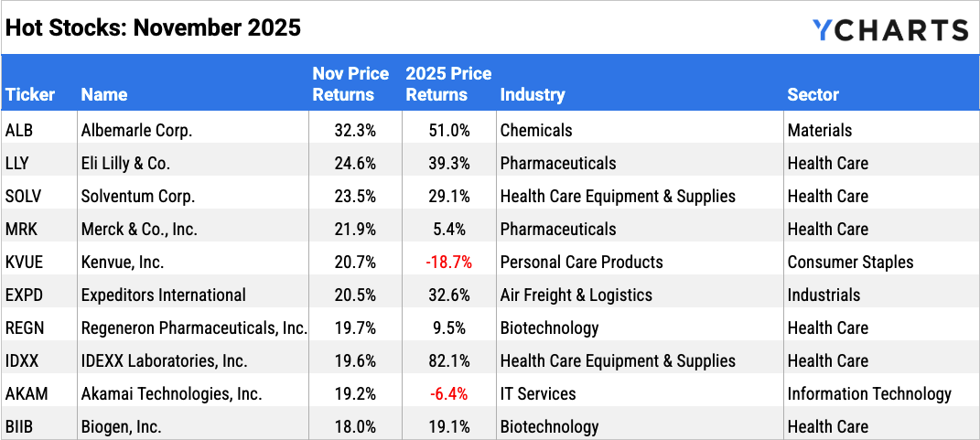Click the Information Technology sector cell

click(869, 394)
